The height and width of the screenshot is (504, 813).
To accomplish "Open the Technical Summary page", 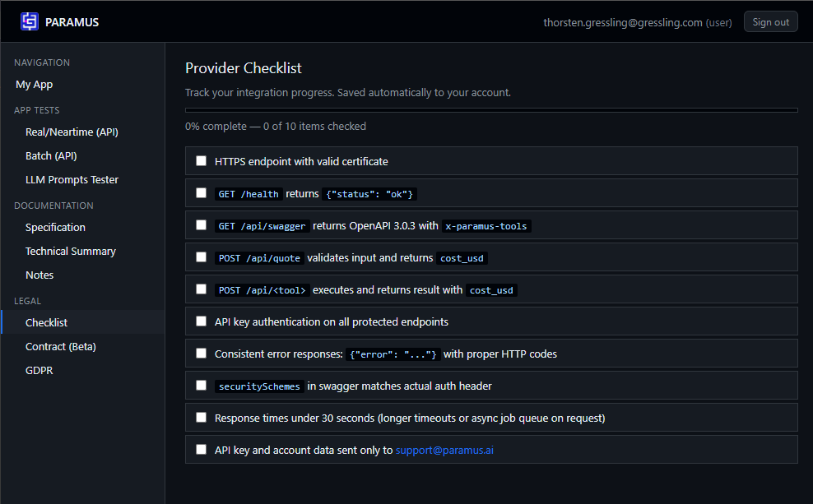I will pyautogui.click(x=71, y=252).
